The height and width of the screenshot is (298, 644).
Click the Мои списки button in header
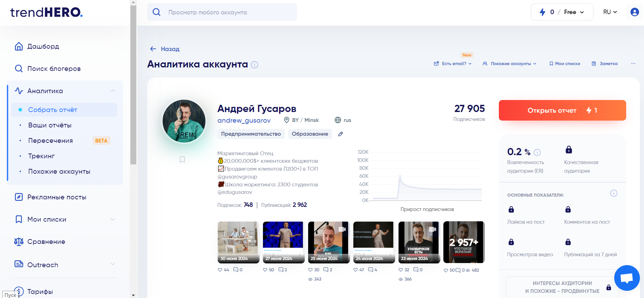(x=565, y=63)
